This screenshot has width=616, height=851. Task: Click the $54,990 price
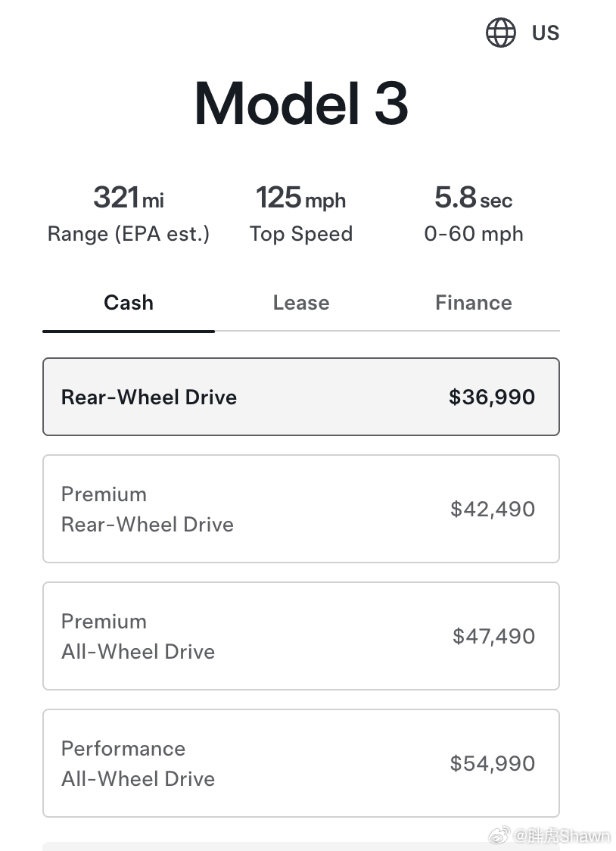[493, 763]
